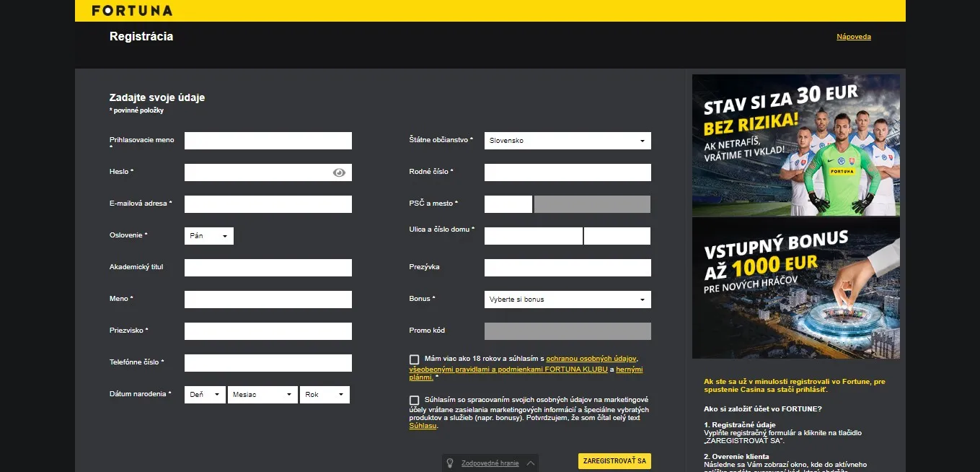Open ochranou osobných údajov link
This screenshot has height=472, width=980.
click(x=591, y=358)
